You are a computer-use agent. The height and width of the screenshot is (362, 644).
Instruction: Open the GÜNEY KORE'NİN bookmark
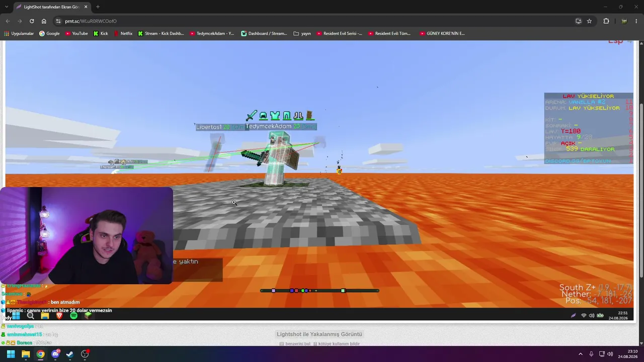[442, 34]
